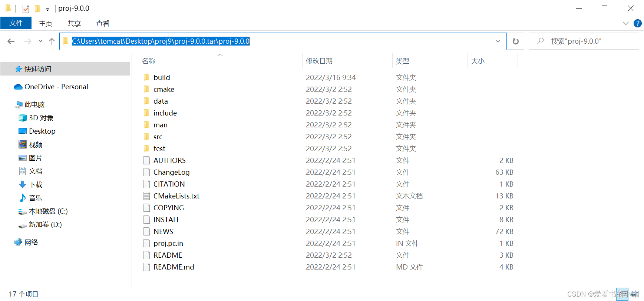
Task: Open the 文件 menu tab
Action: click(x=16, y=23)
